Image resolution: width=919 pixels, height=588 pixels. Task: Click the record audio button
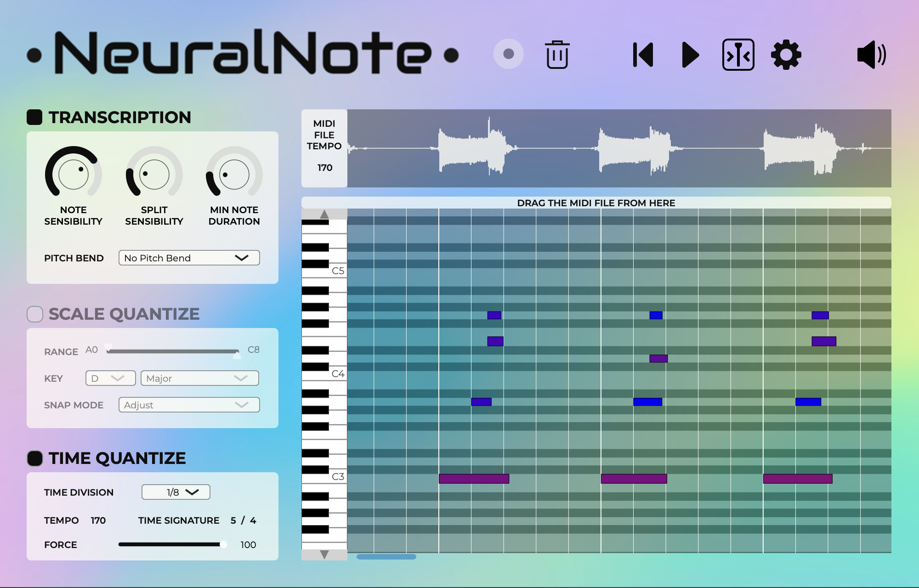(508, 54)
